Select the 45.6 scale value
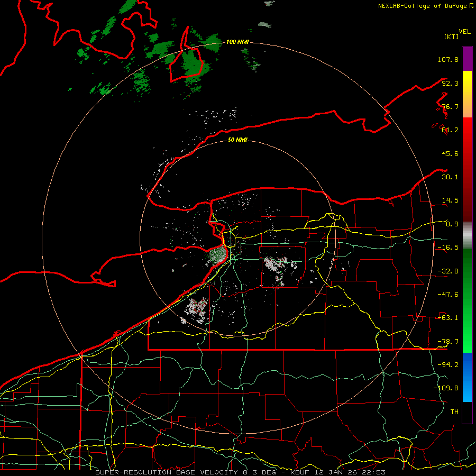The width and height of the screenshot is (476, 476). 450,153
